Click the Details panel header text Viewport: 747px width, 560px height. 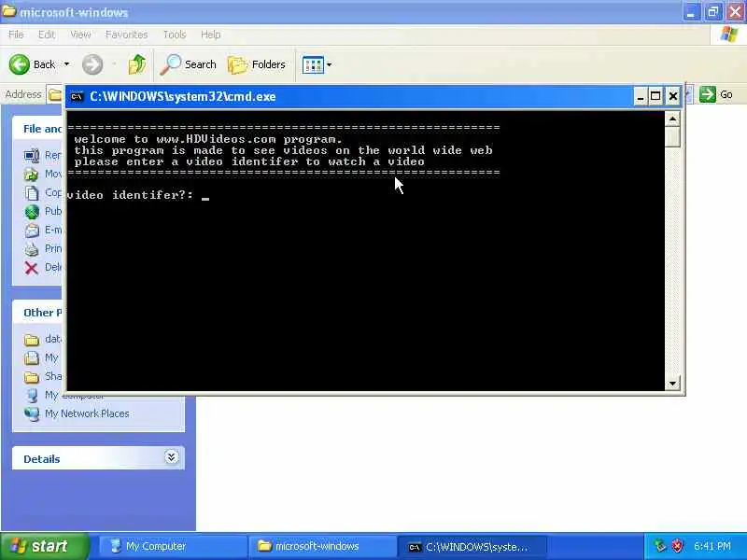pos(41,459)
